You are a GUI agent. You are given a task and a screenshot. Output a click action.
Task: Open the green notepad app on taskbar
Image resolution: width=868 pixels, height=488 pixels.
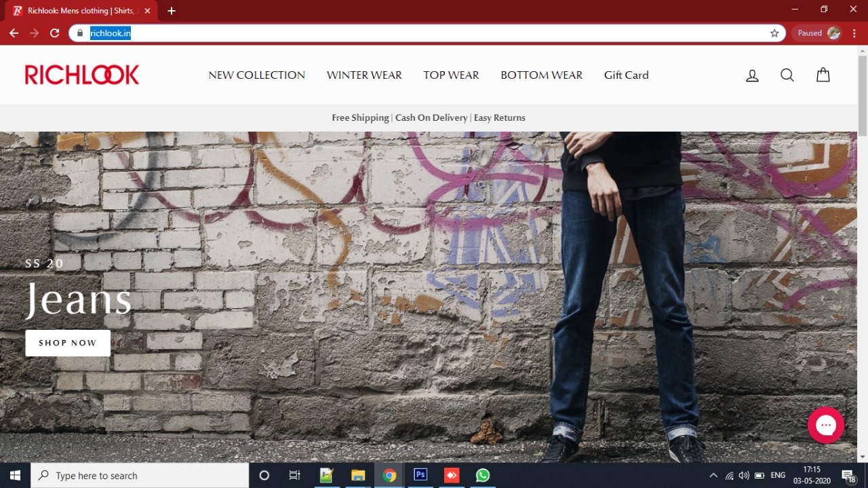pyautogui.click(x=327, y=475)
